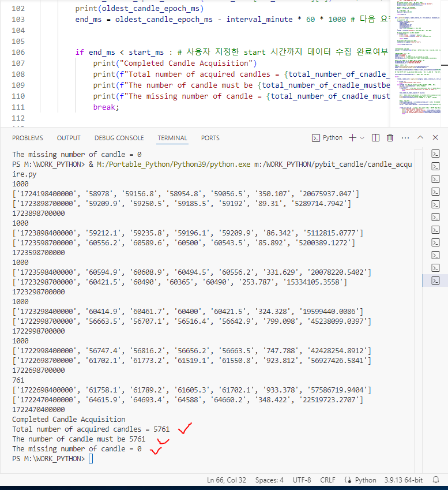Select interpreter 3.9.13 64-bit
Screen dimensions: 448x490
point(404,480)
